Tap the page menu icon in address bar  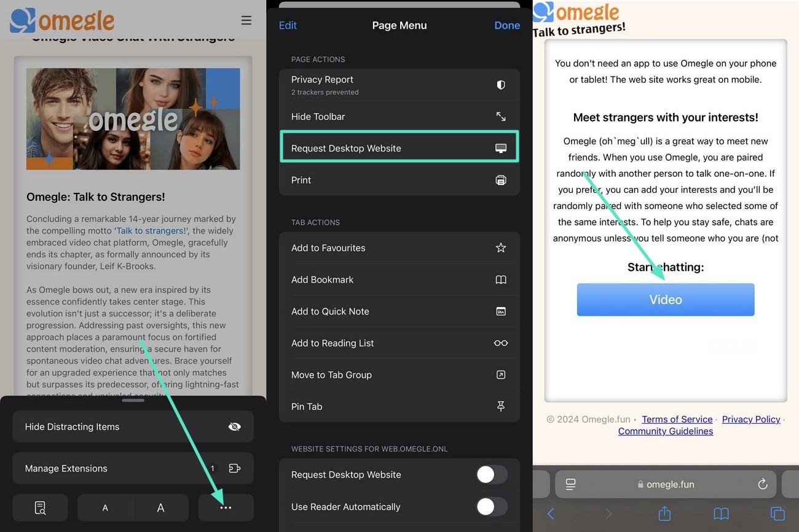point(570,484)
